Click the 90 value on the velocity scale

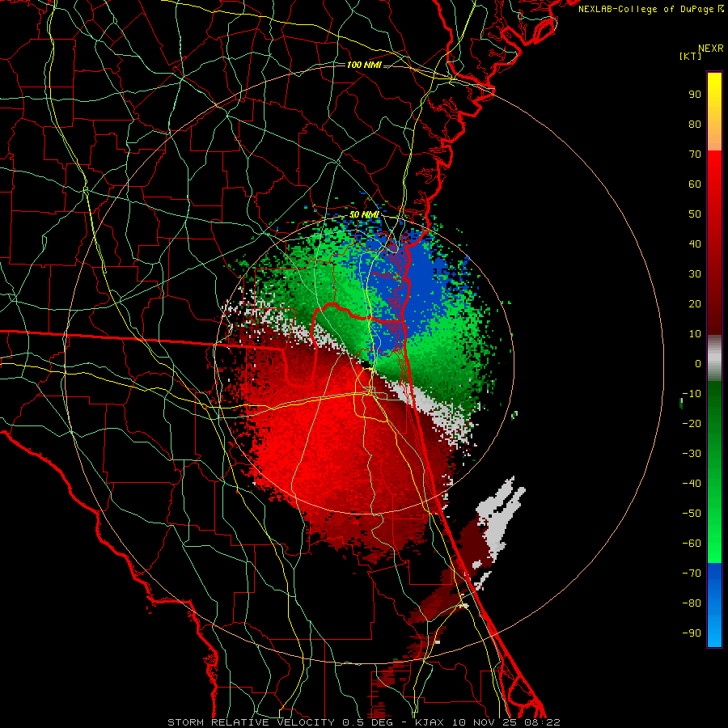click(x=695, y=95)
